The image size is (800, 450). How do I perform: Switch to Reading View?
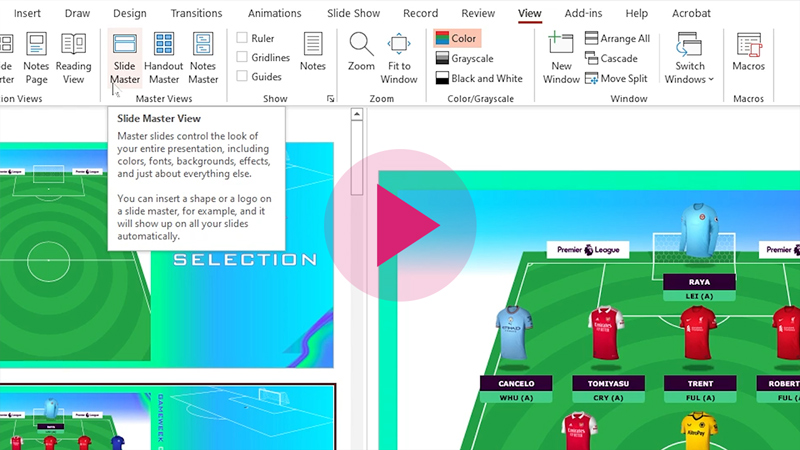tap(73, 58)
